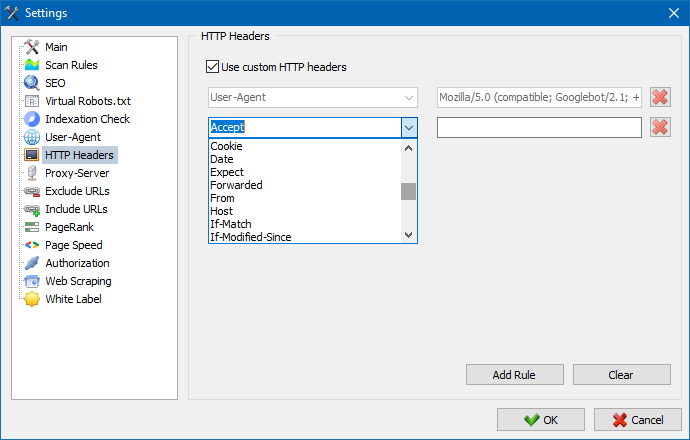The height and width of the screenshot is (440, 690).
Task: Choose From in header list
Action: tap(305, 198)
